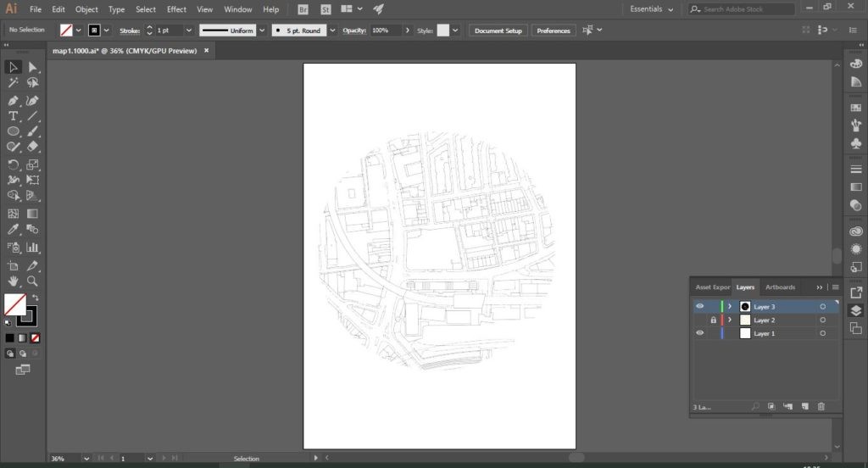The height and width of the screenshot is (468, 868).
Task: Open the File menu
Action: tap(36, 9)
